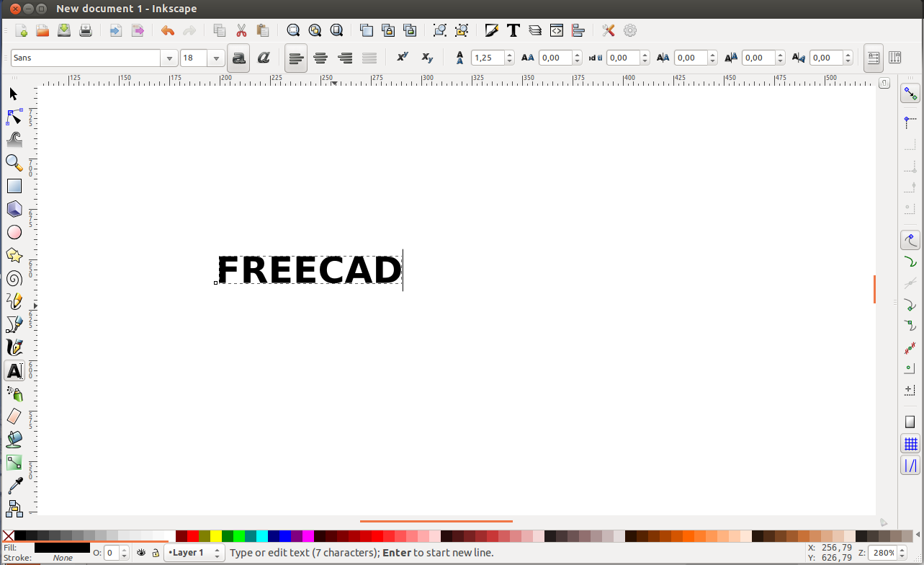Image resolution: width=924 pixels, height=565 pixels.
Task: Toggle bold text style
Action: (238, 58)
